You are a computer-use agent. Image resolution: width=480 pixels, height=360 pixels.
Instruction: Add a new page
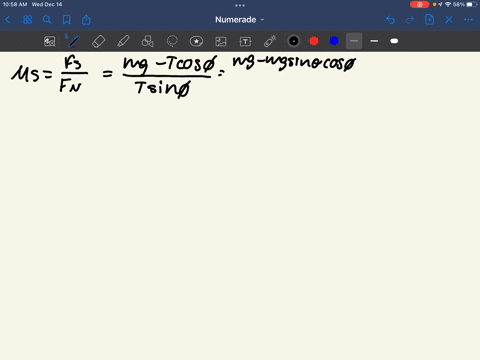tap(429, 20)
